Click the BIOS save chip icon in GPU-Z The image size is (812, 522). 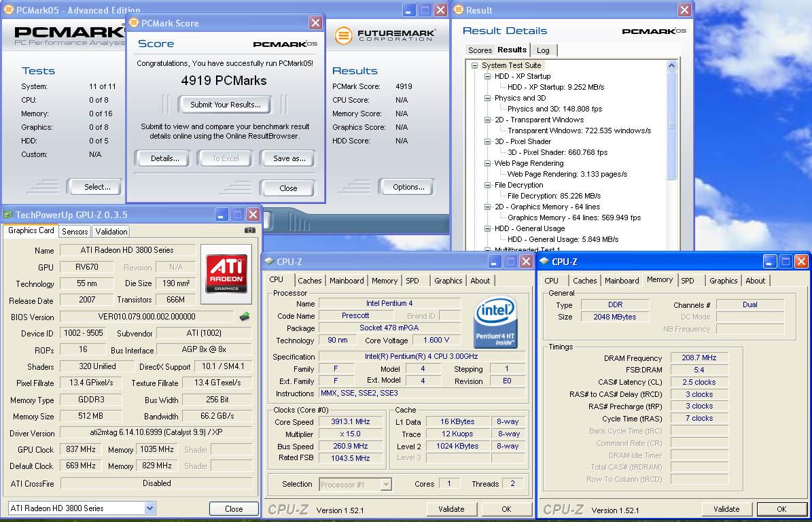pos(244,316)
